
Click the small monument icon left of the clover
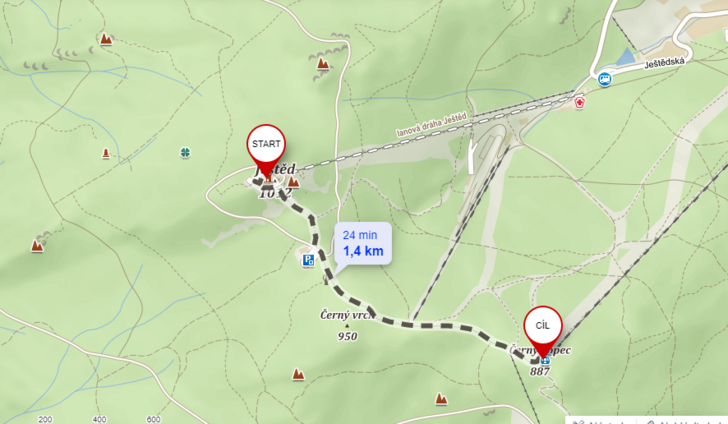pos(106,153)
